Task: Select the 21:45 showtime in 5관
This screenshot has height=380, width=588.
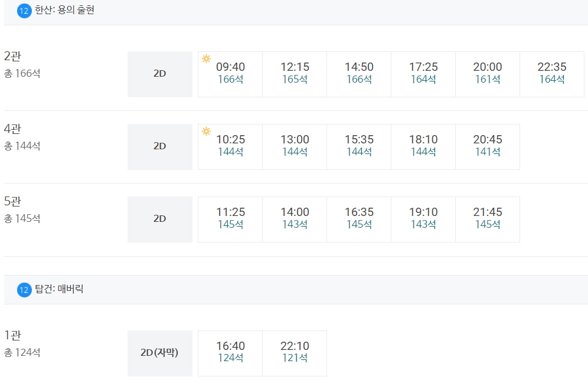Action: [488, 219]
